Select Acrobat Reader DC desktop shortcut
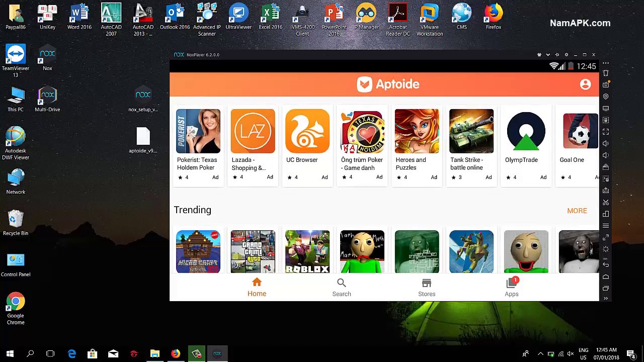The image size is (644, 362). (398, 20)
